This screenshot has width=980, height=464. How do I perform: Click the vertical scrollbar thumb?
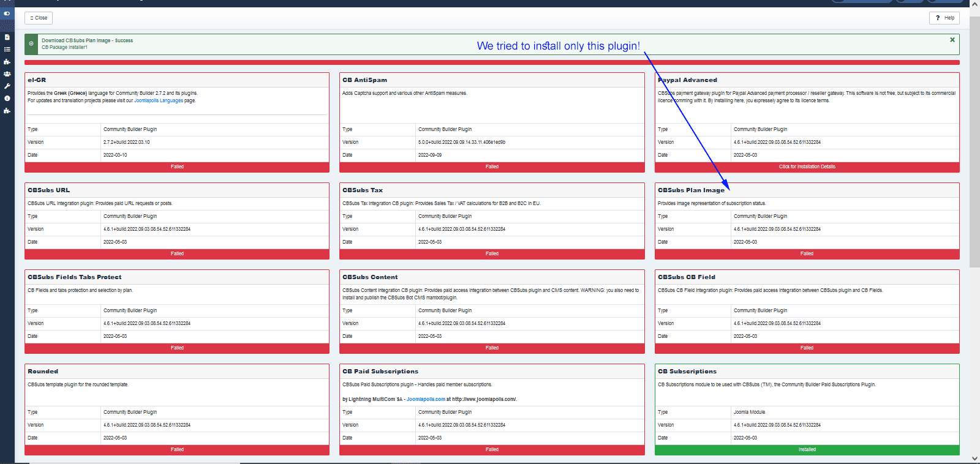coord(974,141)
